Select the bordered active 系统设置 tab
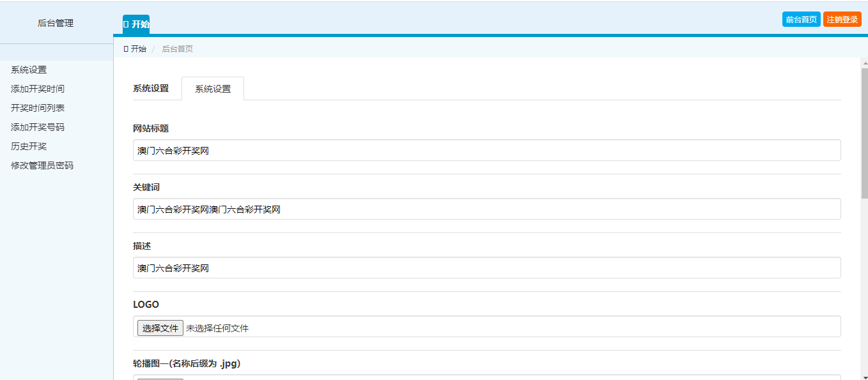Viewport: 868px width, 380px height. [213, 89]
